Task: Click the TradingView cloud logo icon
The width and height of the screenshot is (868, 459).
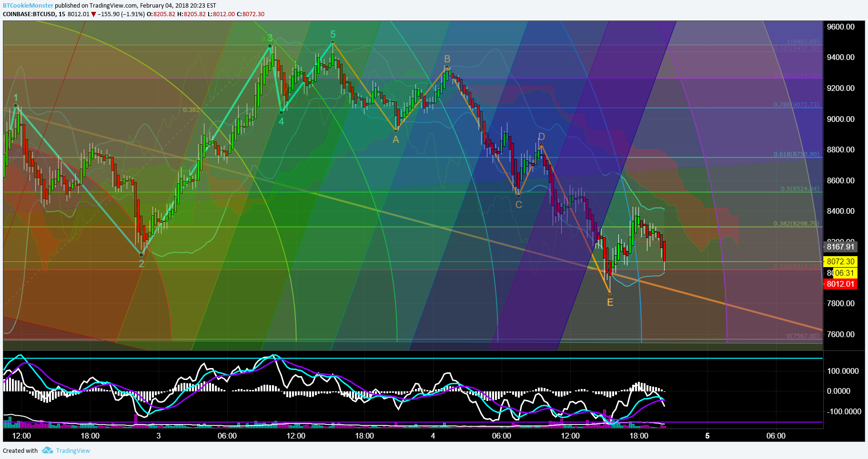Action: (x=47, y=450)
